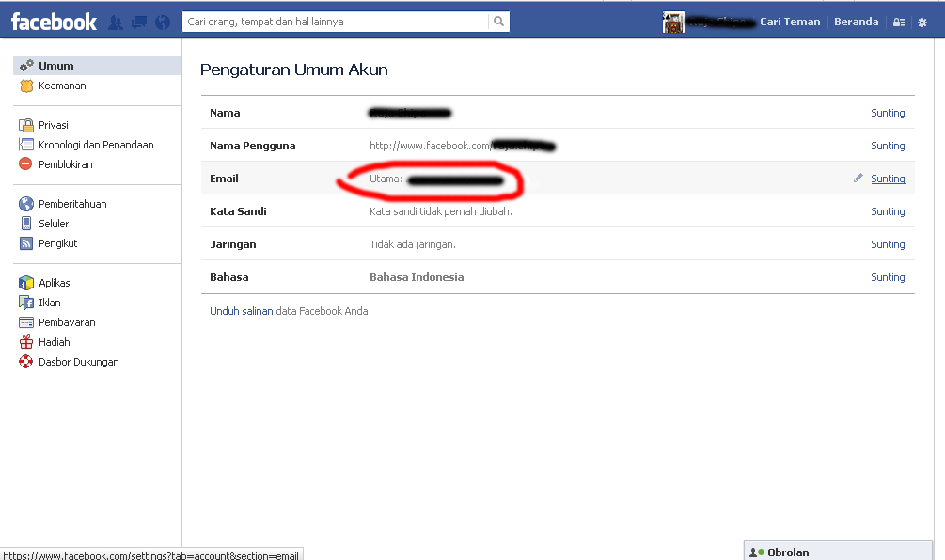Click the Nama Pengguna row label
This screenshot has width=945, height=560.
(x=253, y=146)
